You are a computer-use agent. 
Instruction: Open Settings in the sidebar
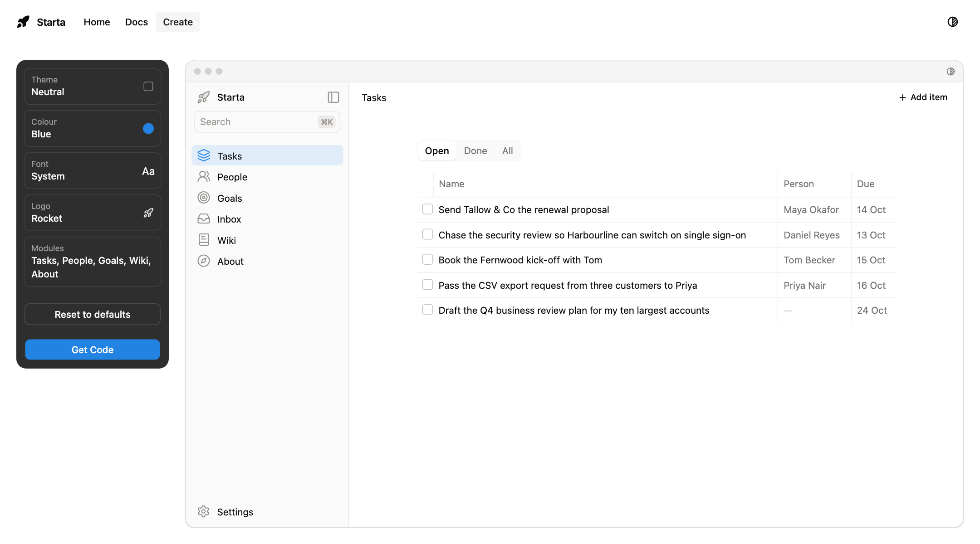[x=267, y=511]
